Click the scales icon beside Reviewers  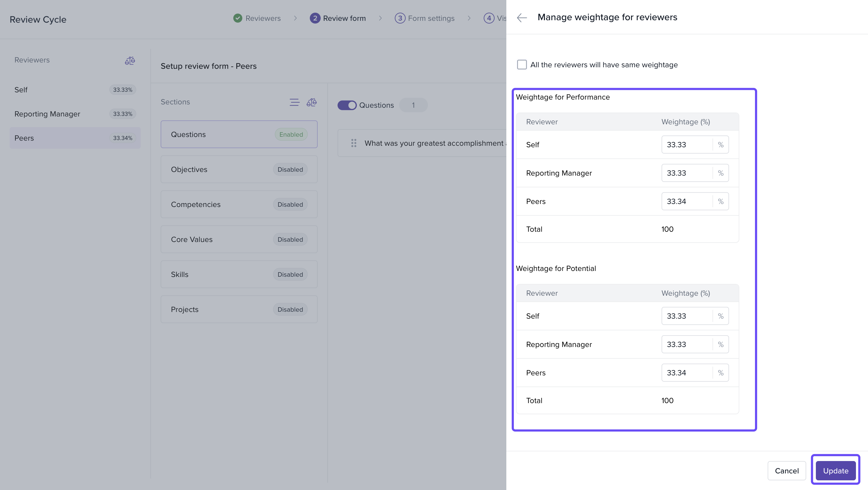[130, 60]
